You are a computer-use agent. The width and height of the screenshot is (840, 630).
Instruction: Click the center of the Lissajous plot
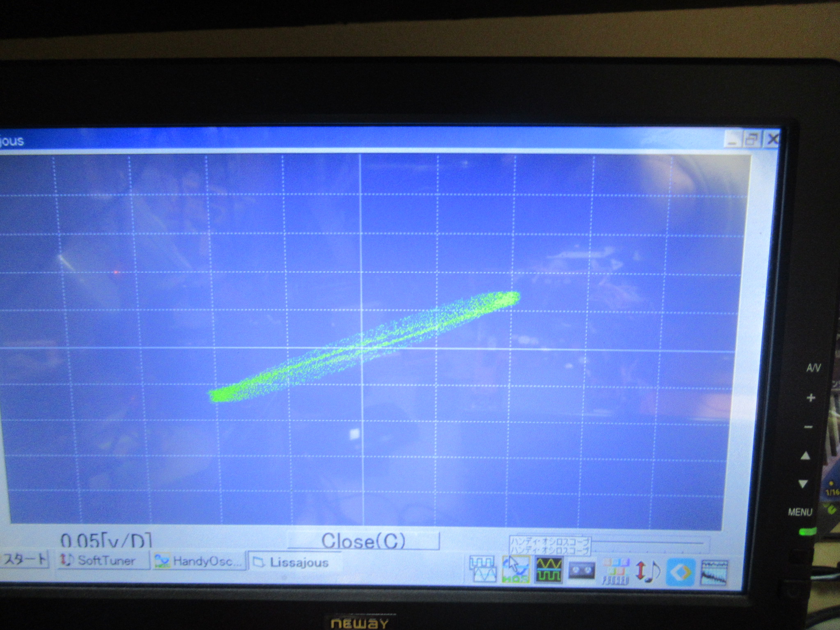361,349
